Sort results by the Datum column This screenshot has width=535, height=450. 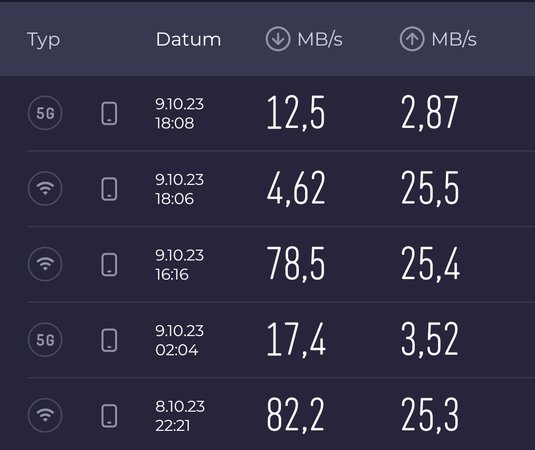pos(188,39)
